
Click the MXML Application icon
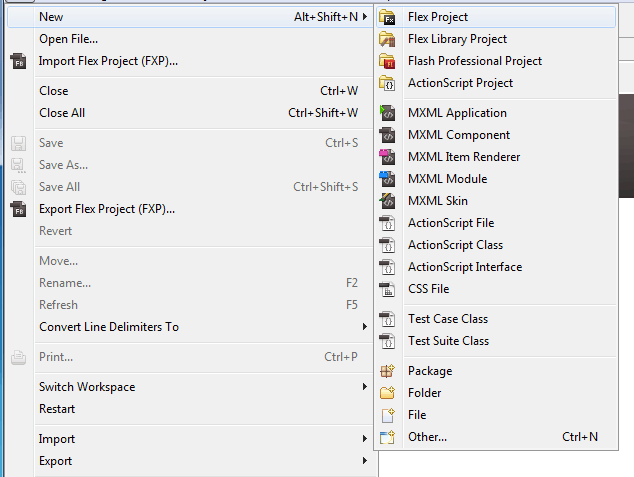click(x=387, y=113)
